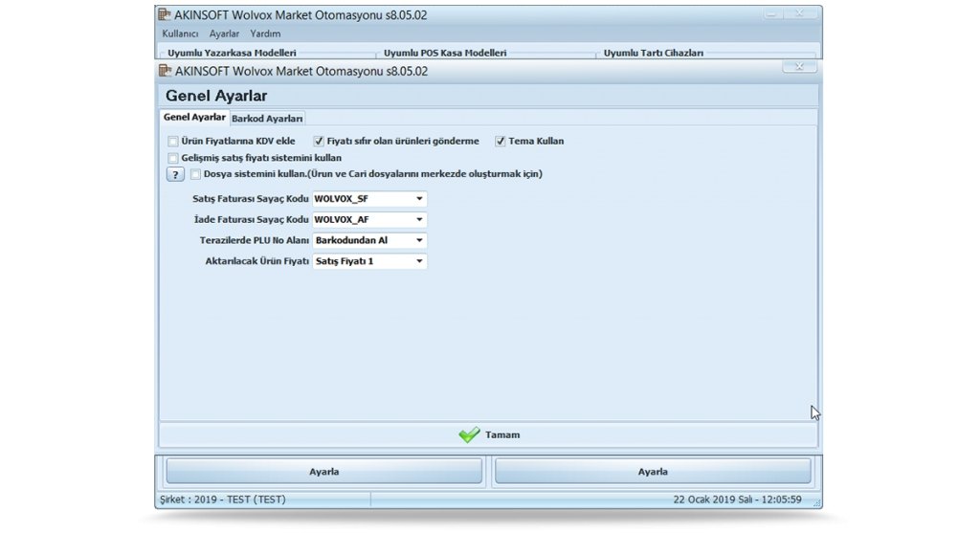This screenshot has height=533, width=980.
Task: Click Uyumlu Yazarkasa Modelleri heading
Action: 232,54
